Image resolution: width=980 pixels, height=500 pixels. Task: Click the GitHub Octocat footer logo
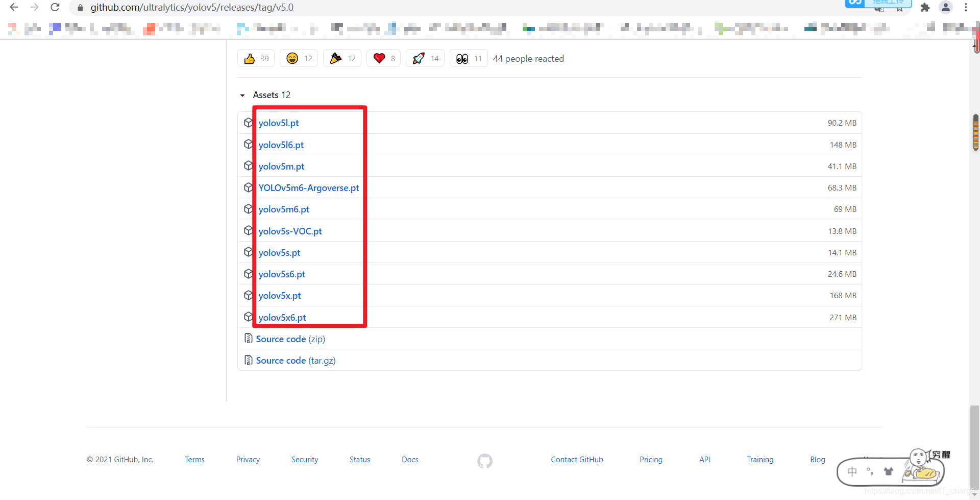[485, 461]
